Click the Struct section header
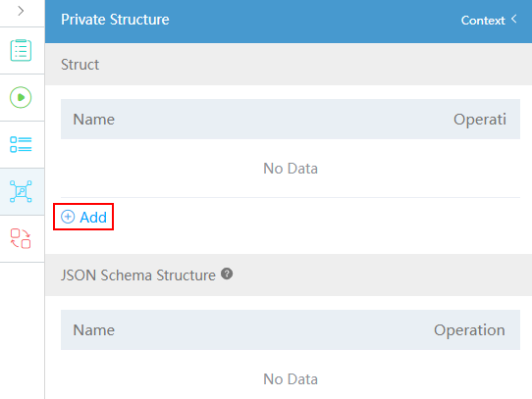Image resolution: width=532 pixels, height=399 pixels. (80, 65)
